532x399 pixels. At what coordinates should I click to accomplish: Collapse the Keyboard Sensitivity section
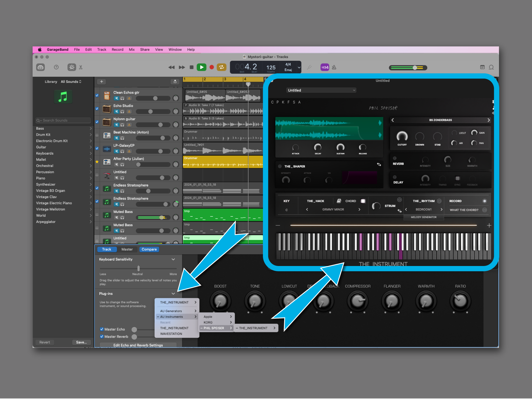click(173, 259)
